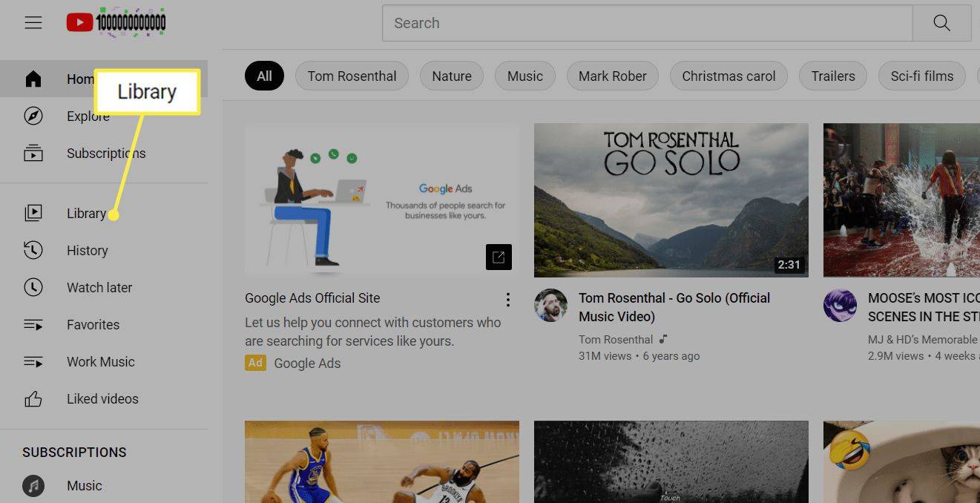Open the hamburger guide menu
This screenshot has width=980, height=503.
click(33, 23)
